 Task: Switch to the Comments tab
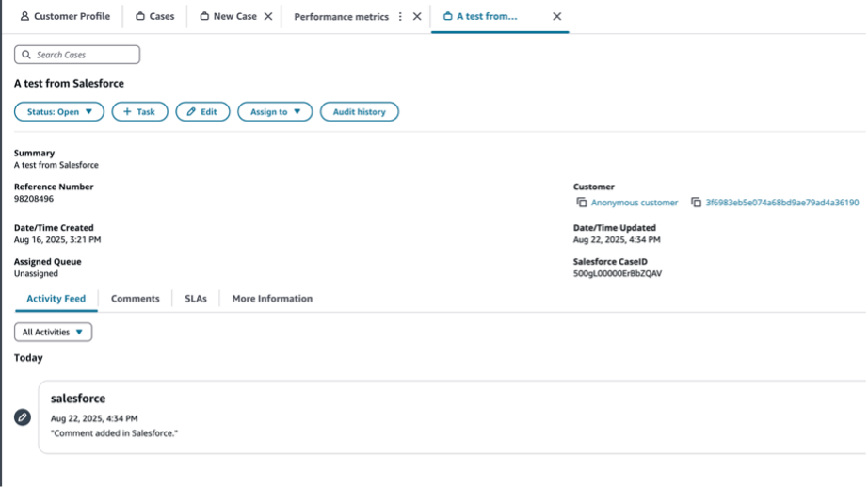point(135,299)
